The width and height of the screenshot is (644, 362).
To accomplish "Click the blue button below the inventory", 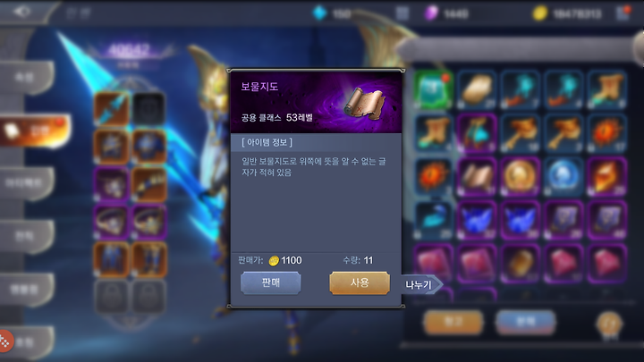I will point(525,322).
